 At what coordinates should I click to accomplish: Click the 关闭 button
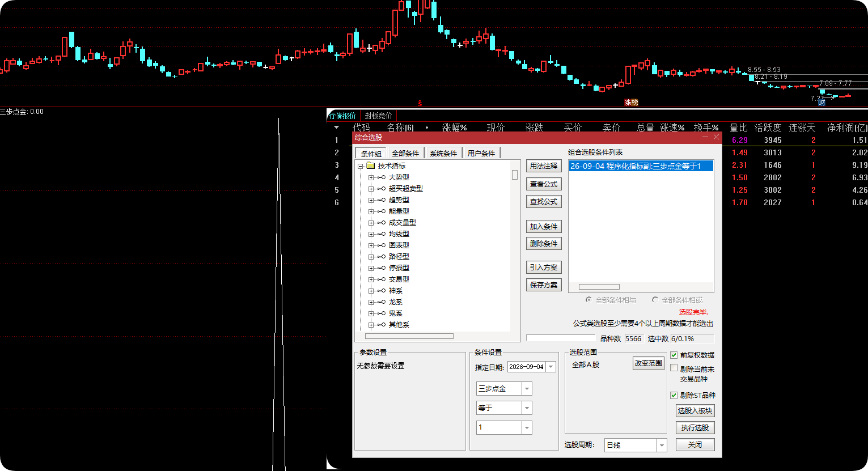pyautogui.click(x=695, y=445)
